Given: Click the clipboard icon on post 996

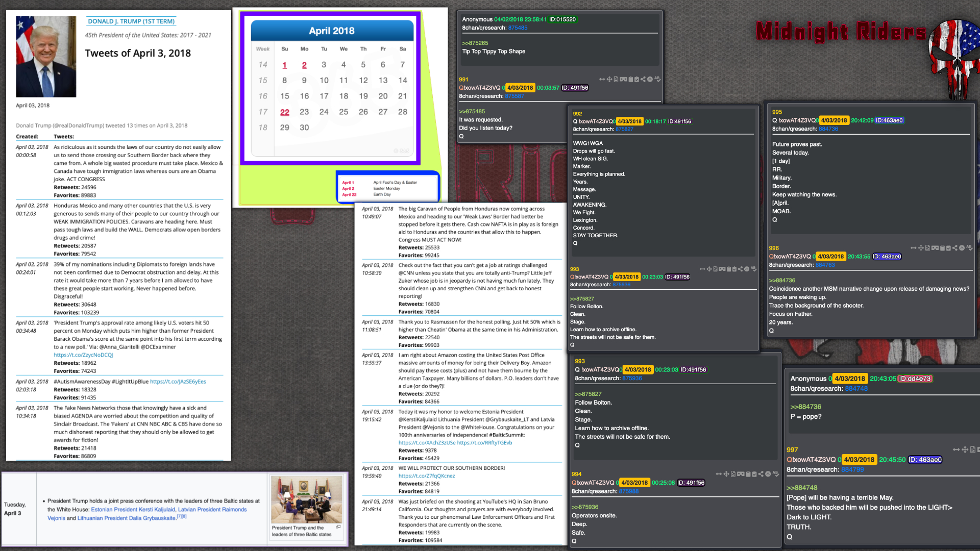Looking at the screenshot, I should pyautogui.click(x=942, y=248).
